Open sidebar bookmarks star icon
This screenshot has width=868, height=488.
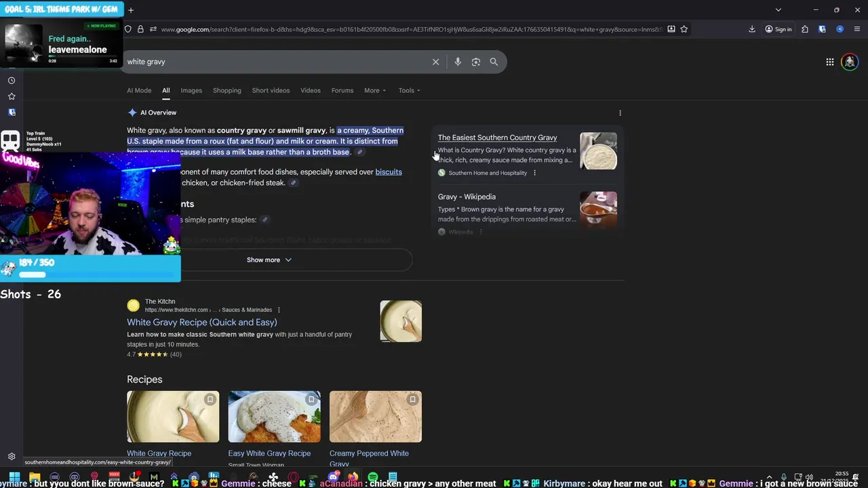tap(12, 96)
